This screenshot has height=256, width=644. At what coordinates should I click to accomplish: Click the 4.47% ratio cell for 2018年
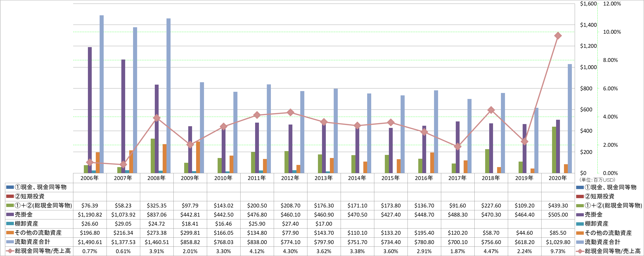[491, 251]
